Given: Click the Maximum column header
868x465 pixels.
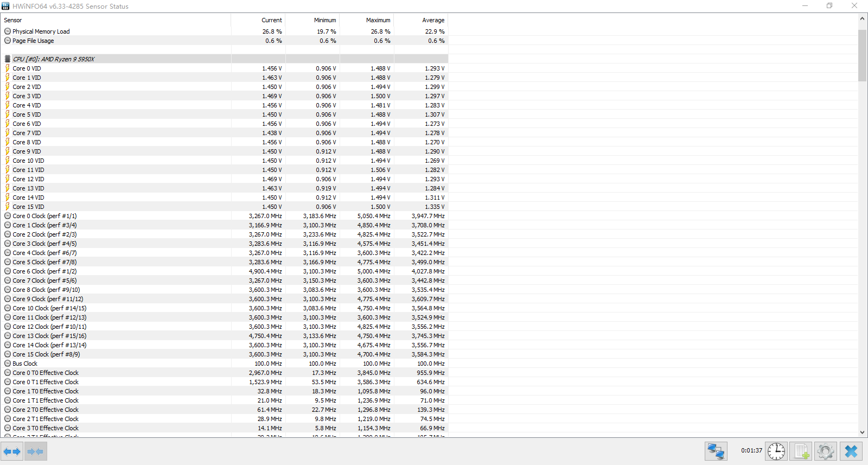Looking at the screenshot, I should [367, 20].
